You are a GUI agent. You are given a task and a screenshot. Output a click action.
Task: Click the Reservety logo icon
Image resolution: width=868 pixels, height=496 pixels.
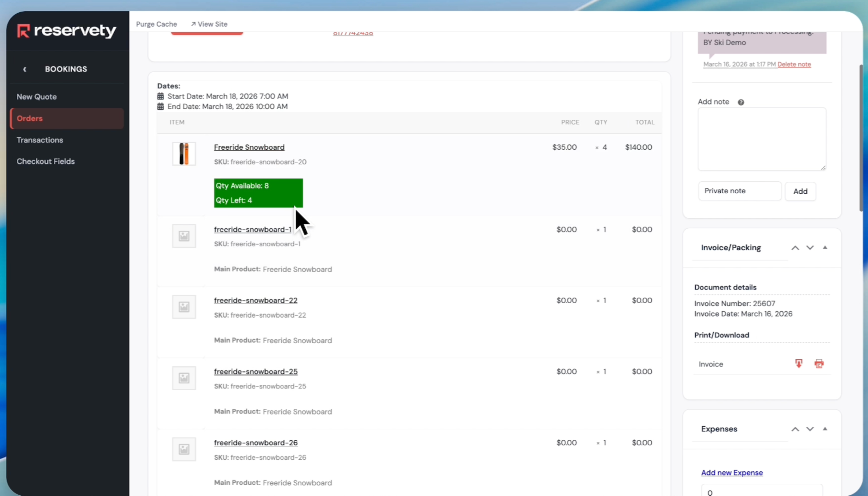coord(23,31)
